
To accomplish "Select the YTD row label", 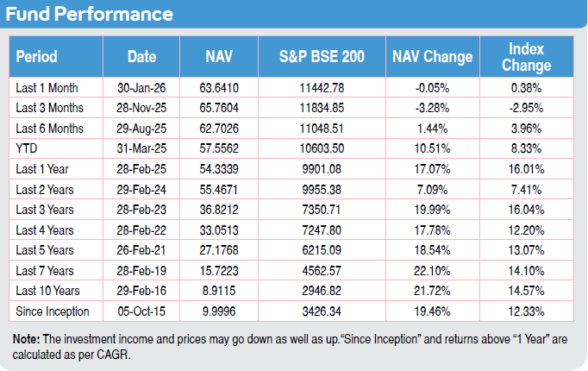I will [27, 148].
